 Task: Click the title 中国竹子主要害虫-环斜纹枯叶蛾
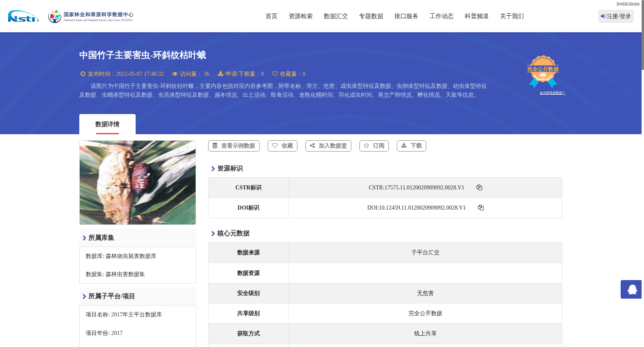142,55
